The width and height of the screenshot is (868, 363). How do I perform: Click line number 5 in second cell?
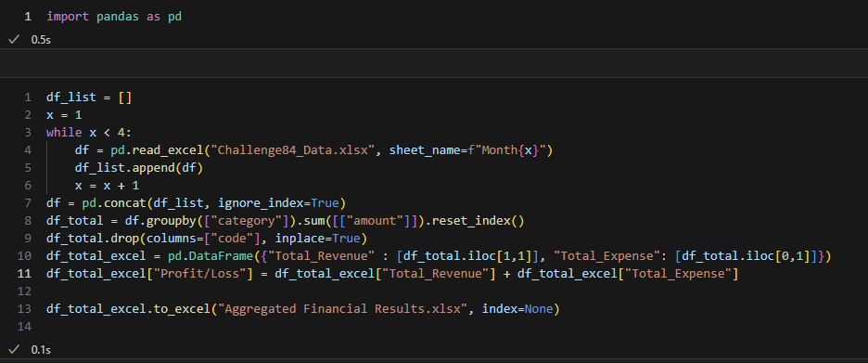[x=28, y=167]
